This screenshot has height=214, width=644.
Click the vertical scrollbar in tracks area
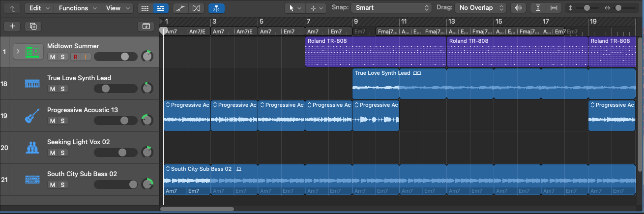[640, 104]
